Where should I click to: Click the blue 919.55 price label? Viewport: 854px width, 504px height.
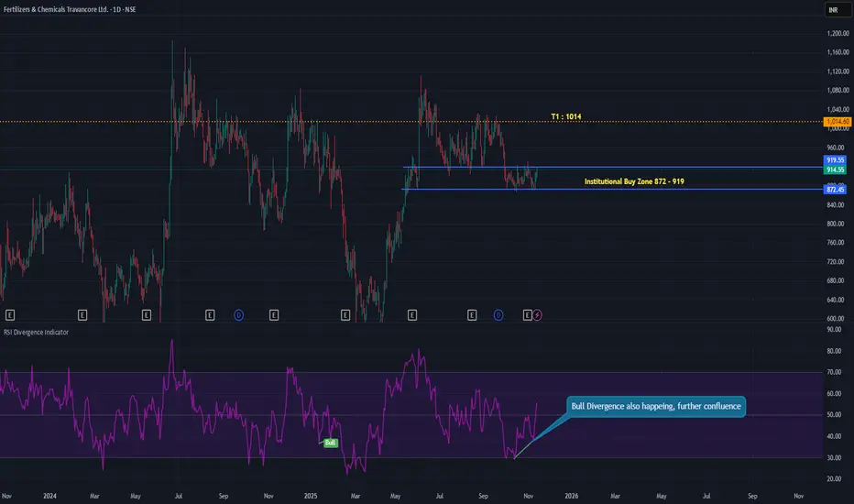click(835, 160)
